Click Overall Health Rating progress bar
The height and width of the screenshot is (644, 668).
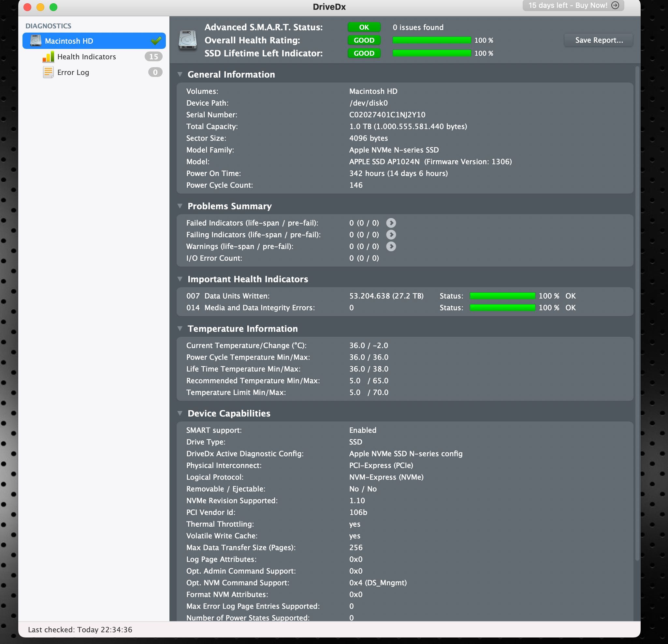coord(431,40)
